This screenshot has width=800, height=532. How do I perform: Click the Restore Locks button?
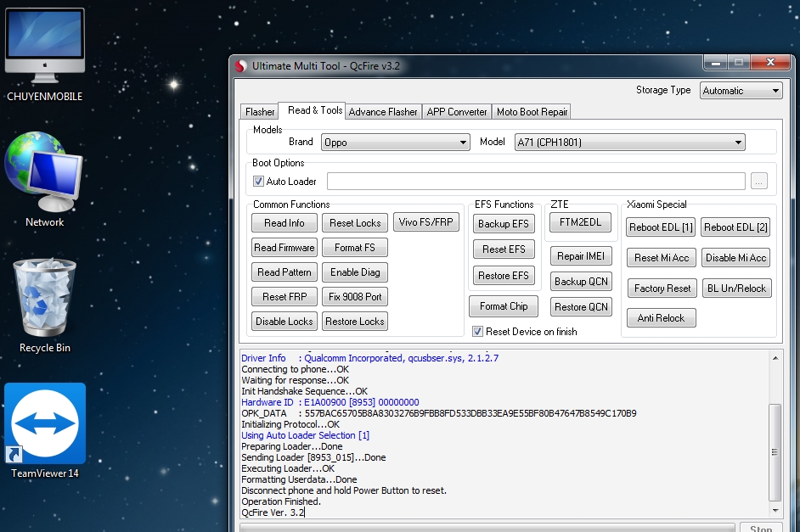tap(355, 321)
